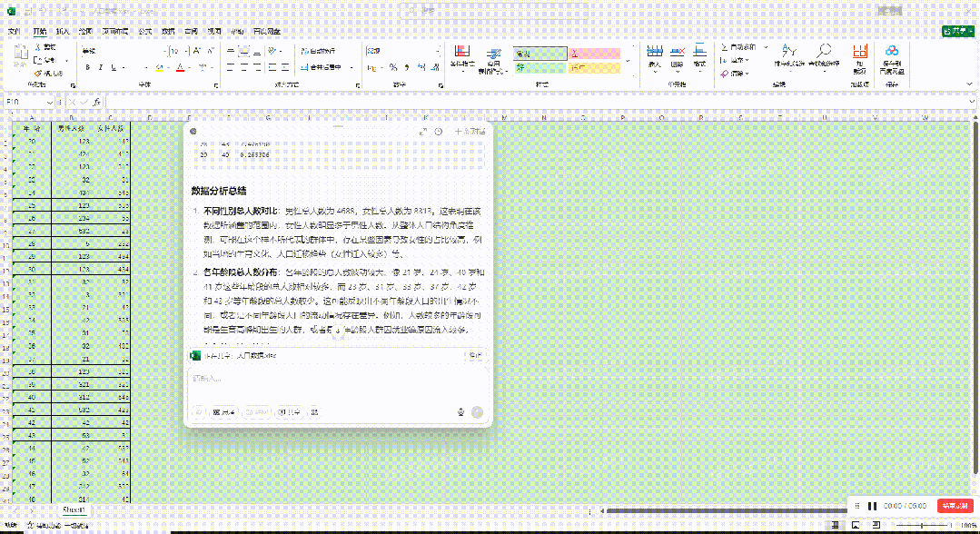
Task: Switch to the Data ribbon tab
Action: [168, 31]
